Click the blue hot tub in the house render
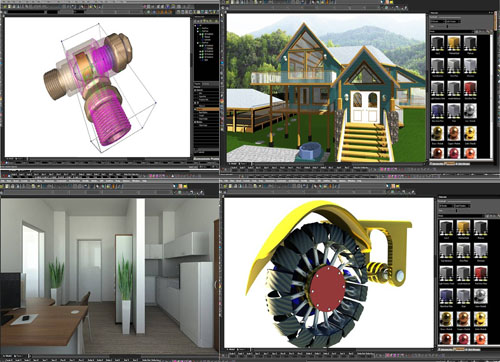The width and height of the screenshot is (500, 362). [311, 150]
